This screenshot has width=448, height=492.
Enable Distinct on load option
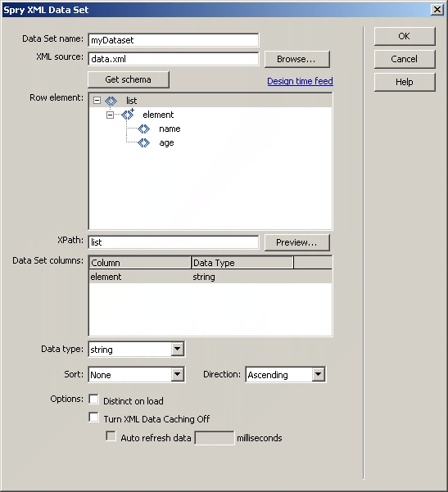point(93,399)
